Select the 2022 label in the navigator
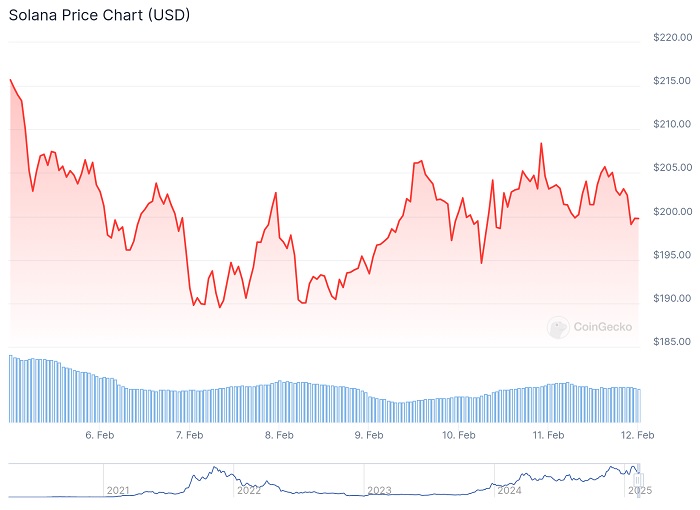700x510 pixels. pos(249,490)
